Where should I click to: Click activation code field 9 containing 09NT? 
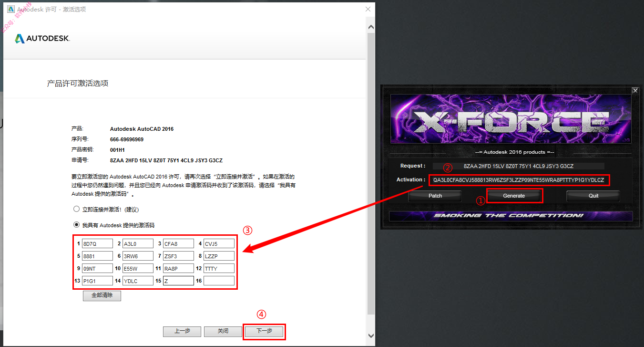[97, 268]
